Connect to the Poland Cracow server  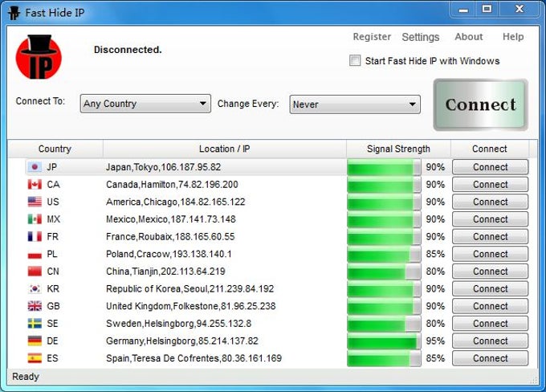[x=490, y=254]
